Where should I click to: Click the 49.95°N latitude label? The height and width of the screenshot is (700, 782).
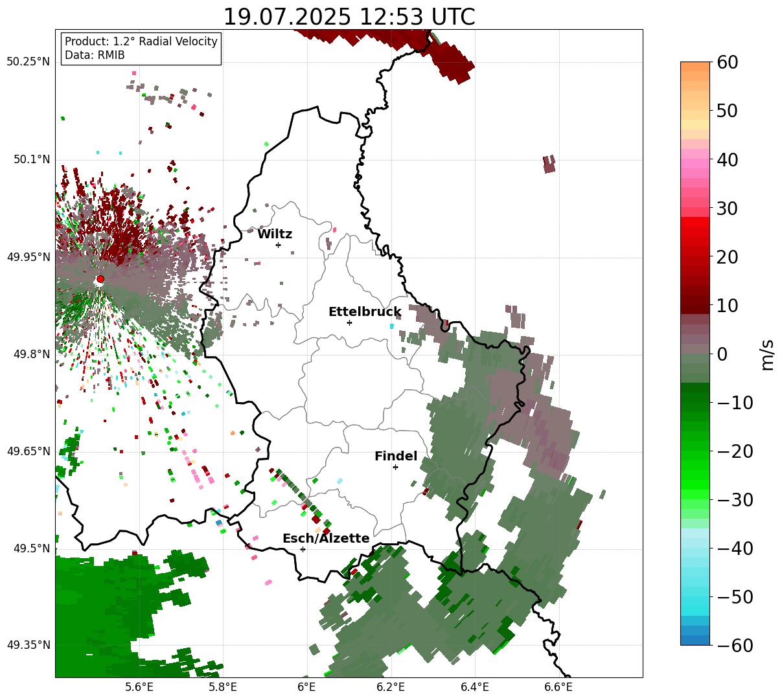(28, 257)
